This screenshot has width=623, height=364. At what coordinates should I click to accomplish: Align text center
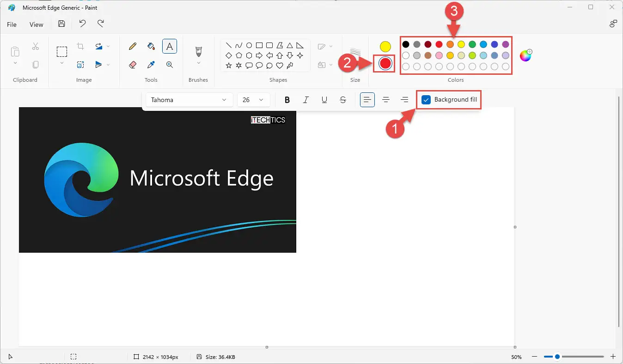[386, 100]
